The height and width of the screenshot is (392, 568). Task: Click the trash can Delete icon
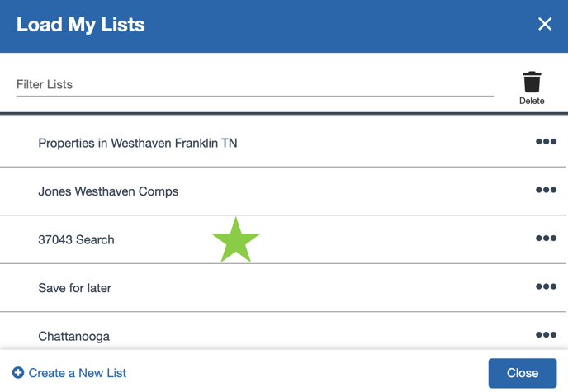532,82
